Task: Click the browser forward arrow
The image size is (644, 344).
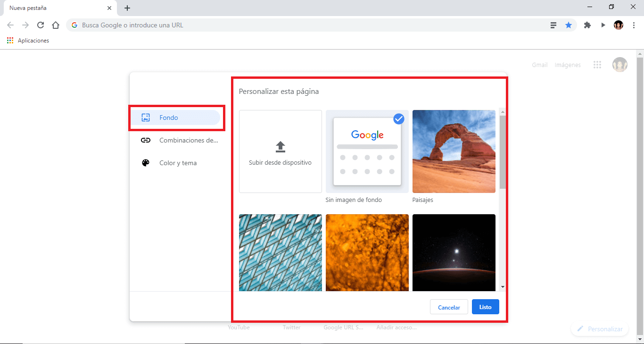Action: pos(25,25)
